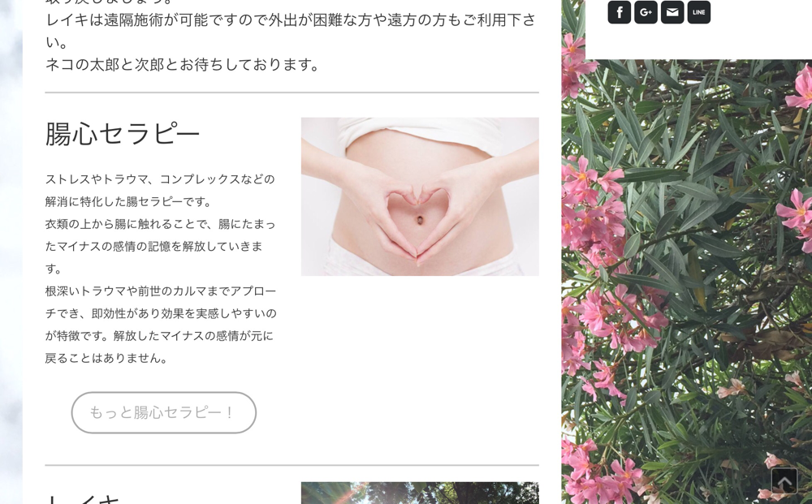This screenshot has width=812, height=504.
Task: Click the divider line below the もっと腸心セラピー button
Action: click(x=292, y=465)
